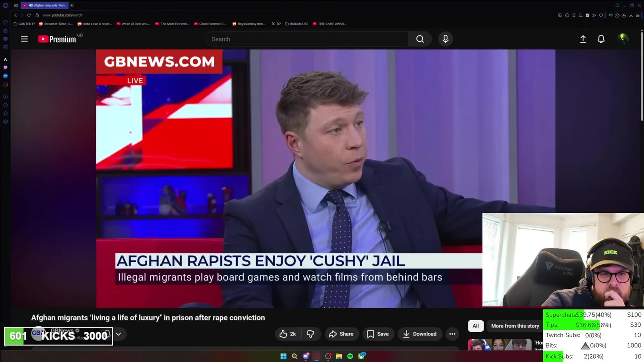
Task: Open the YouTube create upload icon
Action: [583, 39]
